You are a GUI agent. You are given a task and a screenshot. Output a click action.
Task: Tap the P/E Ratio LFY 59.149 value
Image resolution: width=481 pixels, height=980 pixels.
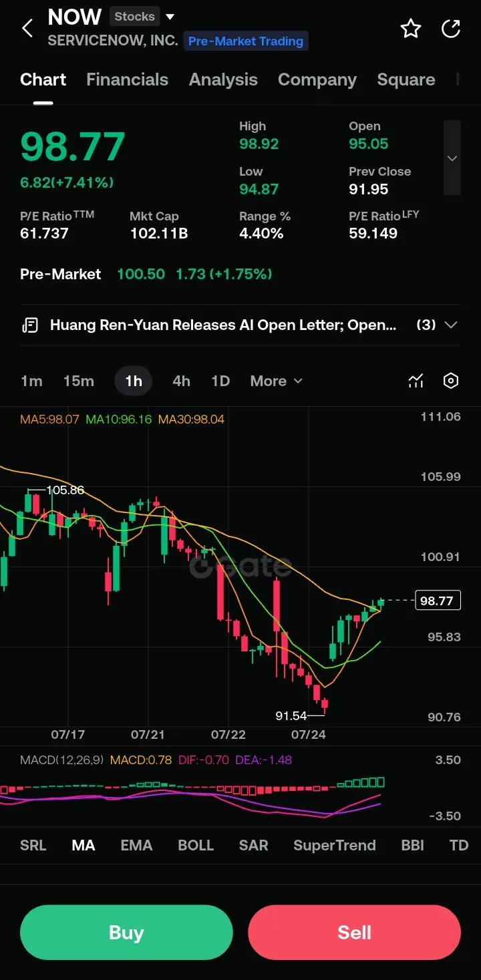(373, 234)
